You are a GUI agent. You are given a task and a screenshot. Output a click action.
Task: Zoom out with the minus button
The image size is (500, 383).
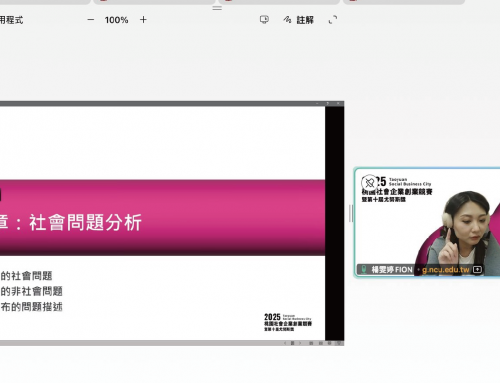coord(91,20)
